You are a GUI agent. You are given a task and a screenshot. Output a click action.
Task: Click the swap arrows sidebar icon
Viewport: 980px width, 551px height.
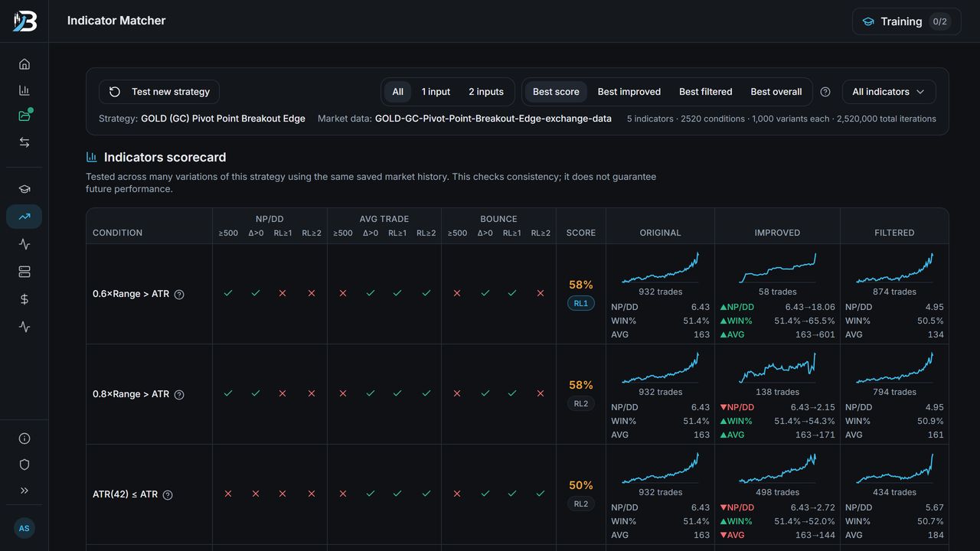[x=24, y=142]
